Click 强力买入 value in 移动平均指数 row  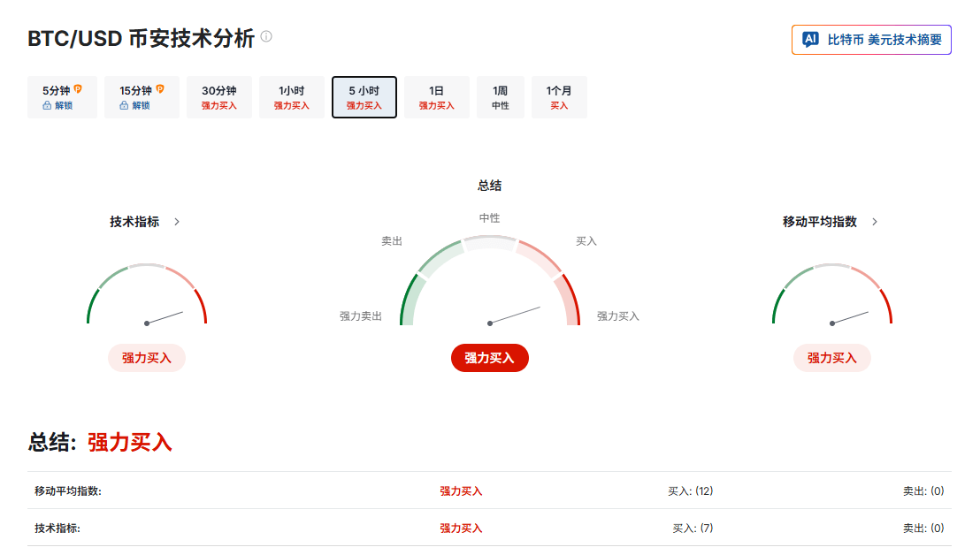pyautogui.click(x=461, y=490)
